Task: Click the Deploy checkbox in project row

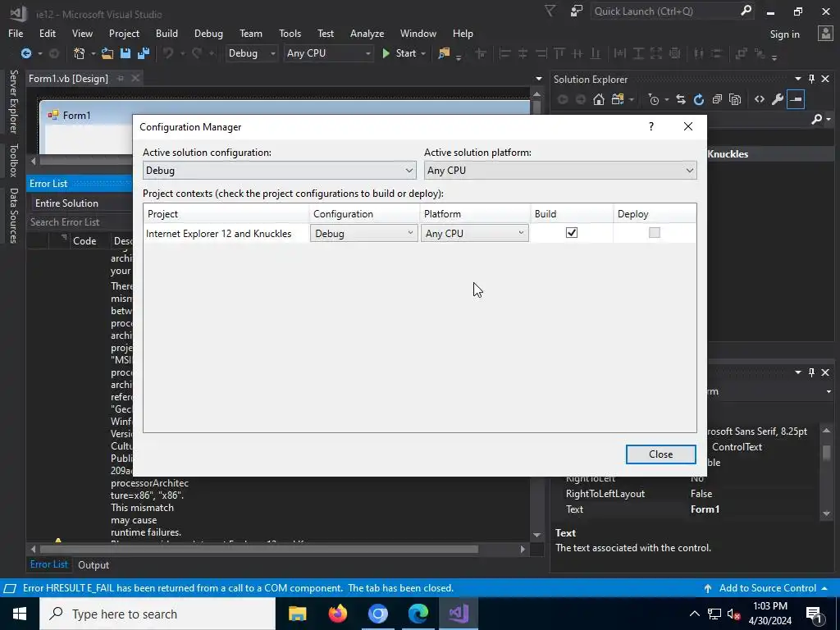Action: pyautogui.click(x=654, y=232)
